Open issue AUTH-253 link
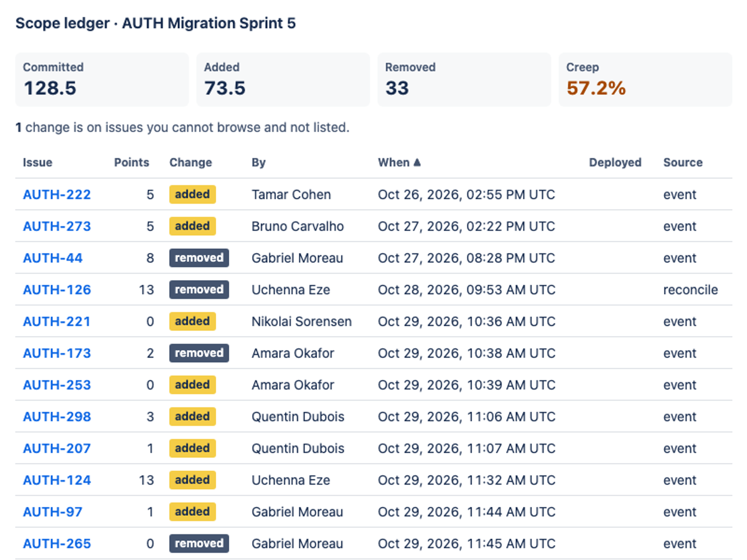This screenshot has height=560, width=747. (x=57, y=385)
